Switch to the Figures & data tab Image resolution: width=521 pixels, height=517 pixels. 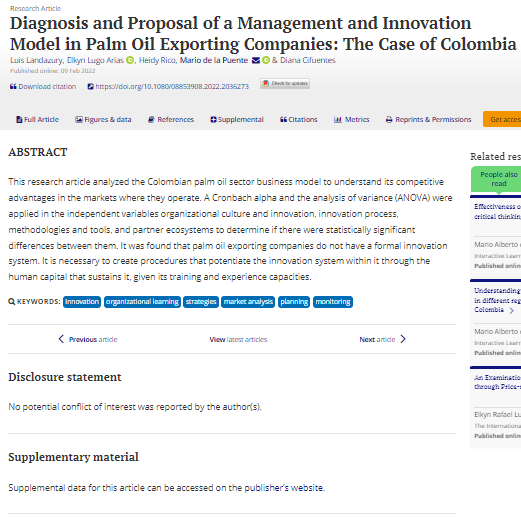103,120
